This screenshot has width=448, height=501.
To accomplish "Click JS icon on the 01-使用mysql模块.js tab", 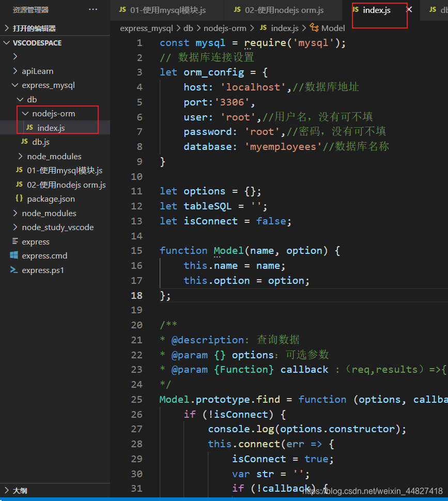I will (x=122, y=10).
